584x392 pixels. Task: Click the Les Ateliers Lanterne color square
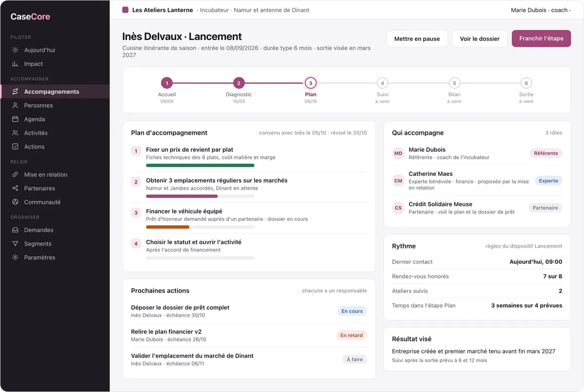point(125,10)
